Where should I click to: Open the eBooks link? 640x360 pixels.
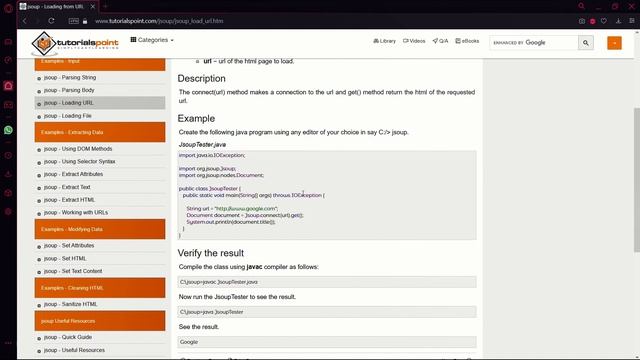tap(467, 41)
